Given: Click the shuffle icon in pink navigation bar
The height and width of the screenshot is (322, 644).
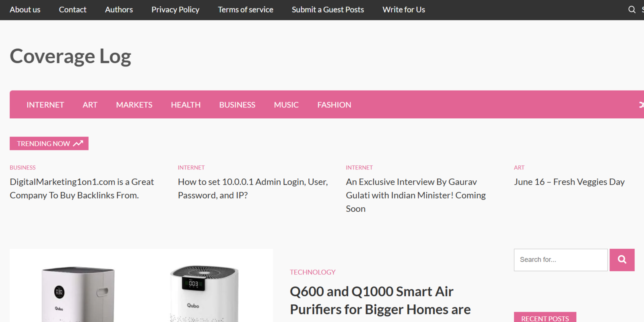Looking at the screenshot, I should coord(641,105).
